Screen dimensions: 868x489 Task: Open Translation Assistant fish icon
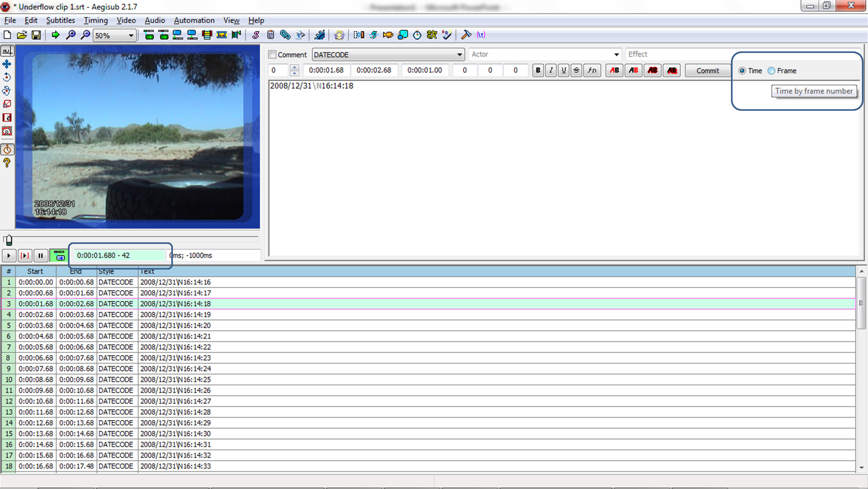[x=388, y=35]
